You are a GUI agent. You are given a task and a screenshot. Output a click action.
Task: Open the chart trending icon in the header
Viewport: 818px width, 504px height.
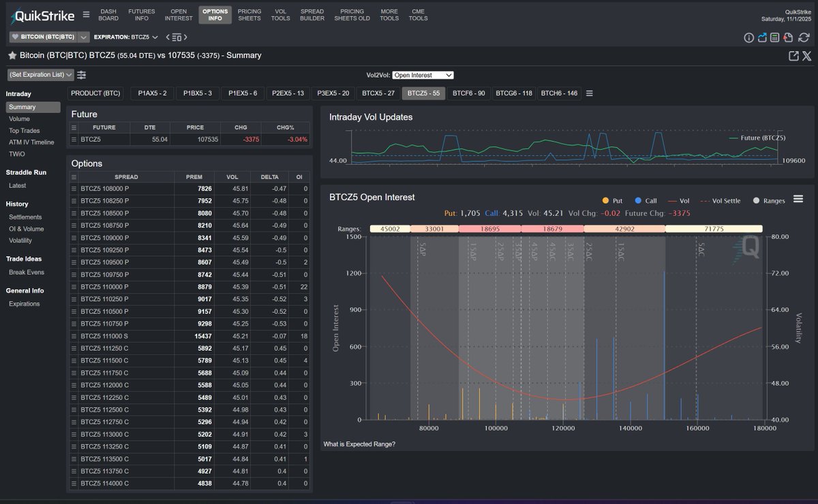coord(763,37)
